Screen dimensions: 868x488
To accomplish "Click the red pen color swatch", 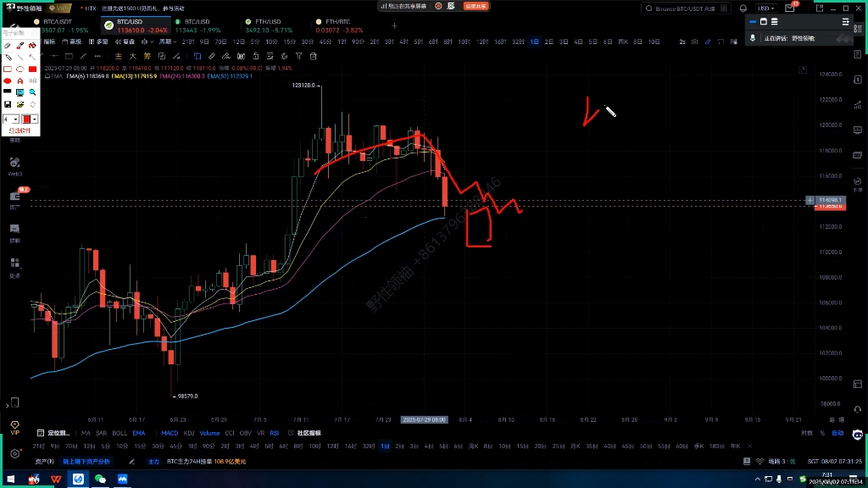I will pyautogui.click(x=26, y=119).
